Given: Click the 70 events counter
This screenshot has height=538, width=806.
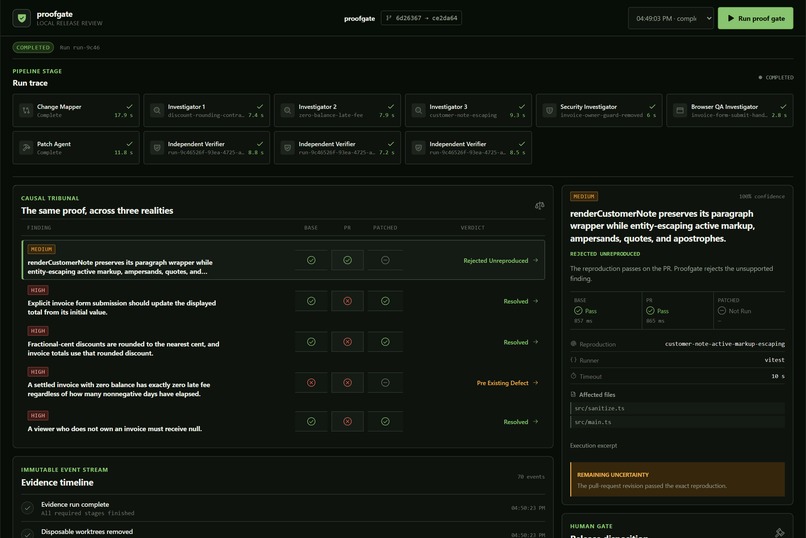Looking at the screenshot, I should pyautogui.click(x=531, y=477).
